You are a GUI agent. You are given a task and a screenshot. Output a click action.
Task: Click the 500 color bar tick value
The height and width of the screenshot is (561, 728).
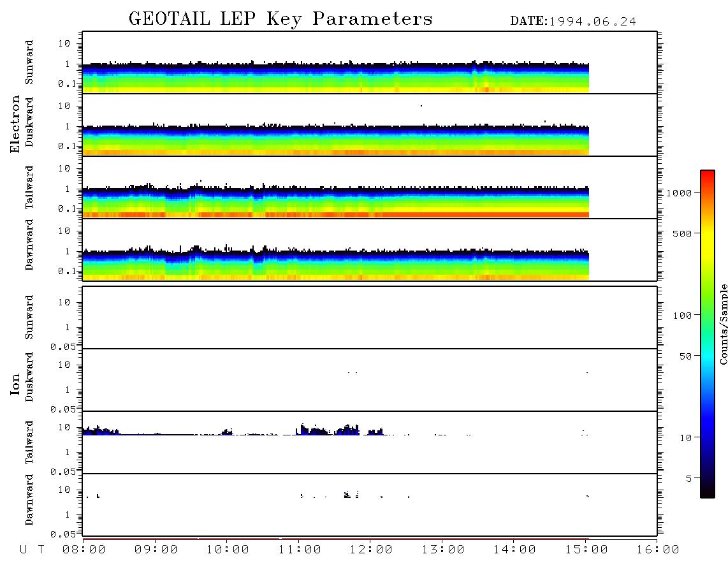tap(682, 234)
